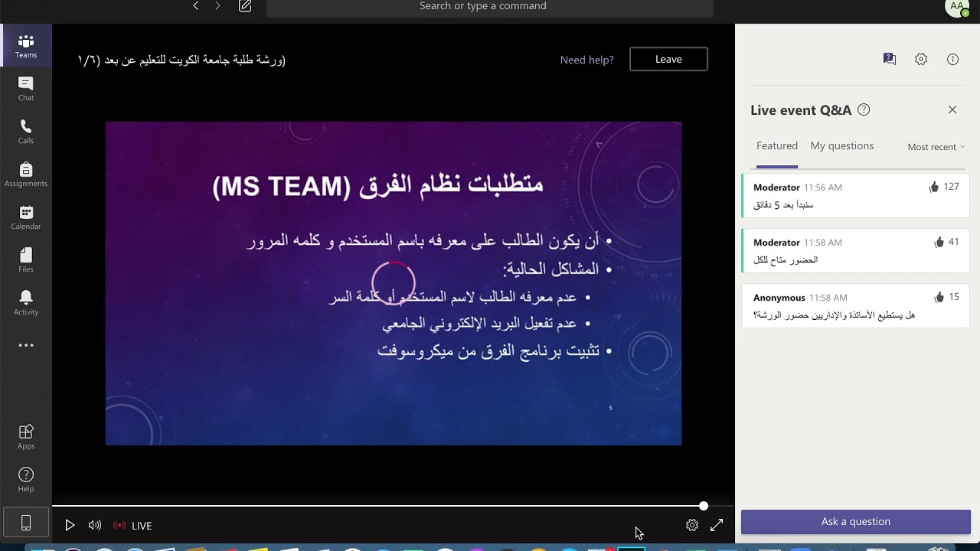Like the Moderator 11:58 AM post

[939, 242]
